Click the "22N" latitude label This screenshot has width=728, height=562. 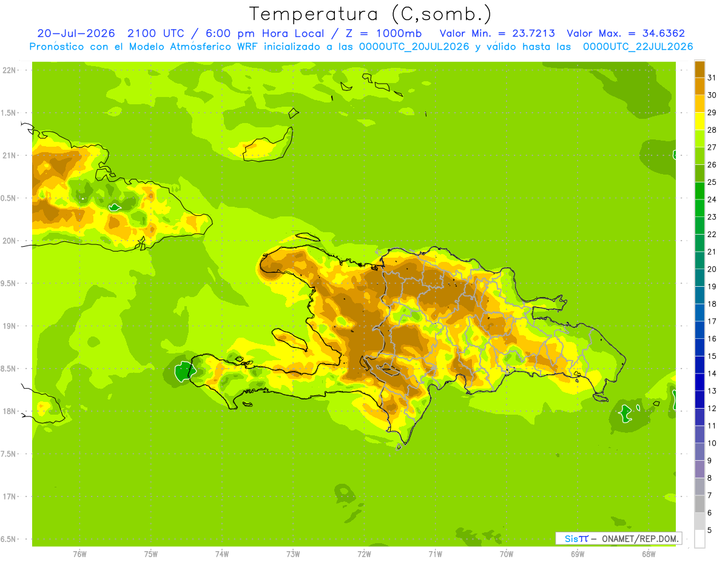[x=10, y=70]
